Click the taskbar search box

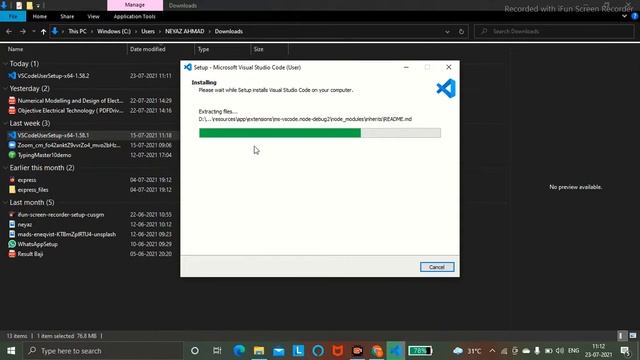tap(102, 351)
